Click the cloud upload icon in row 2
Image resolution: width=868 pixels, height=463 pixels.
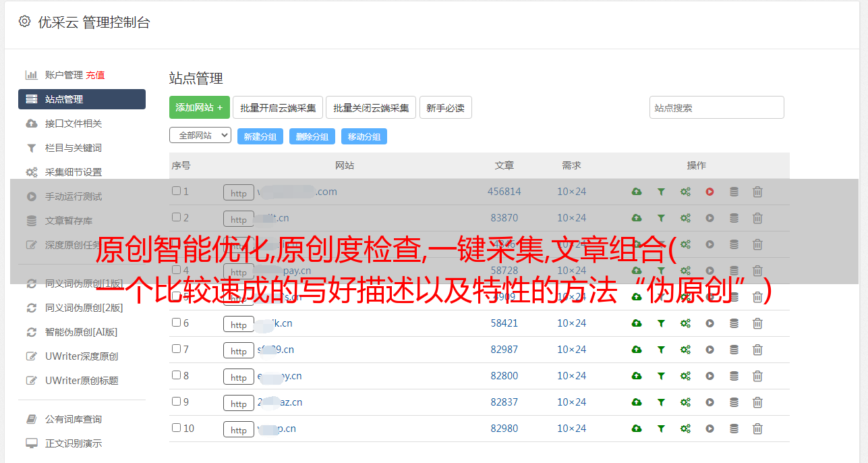point(637,218)
